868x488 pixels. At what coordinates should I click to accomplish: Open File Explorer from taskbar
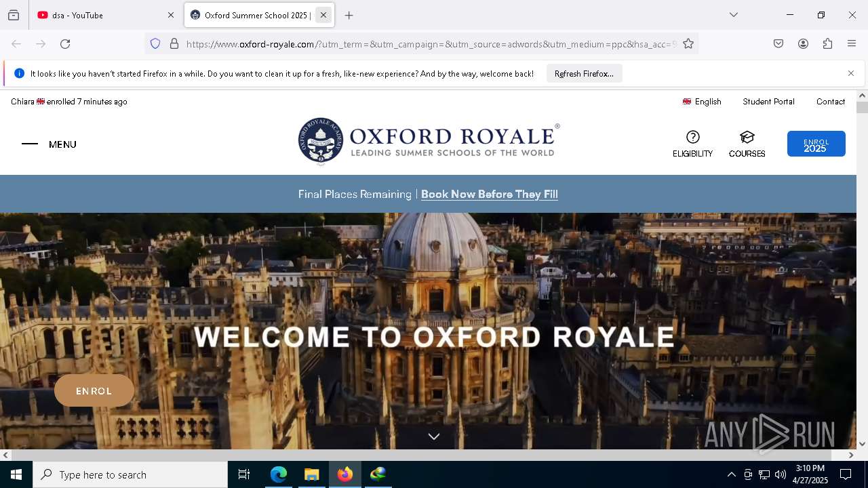tap(311, 474)
